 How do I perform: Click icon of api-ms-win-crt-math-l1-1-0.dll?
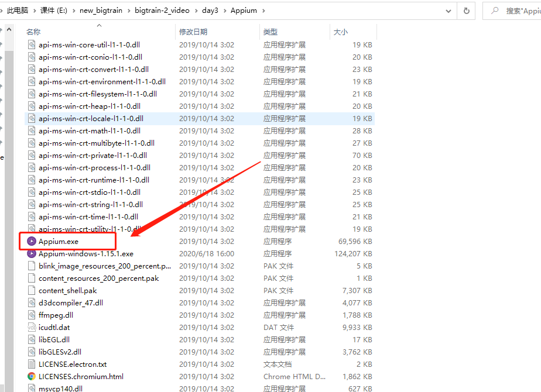[x=32, y=130]
